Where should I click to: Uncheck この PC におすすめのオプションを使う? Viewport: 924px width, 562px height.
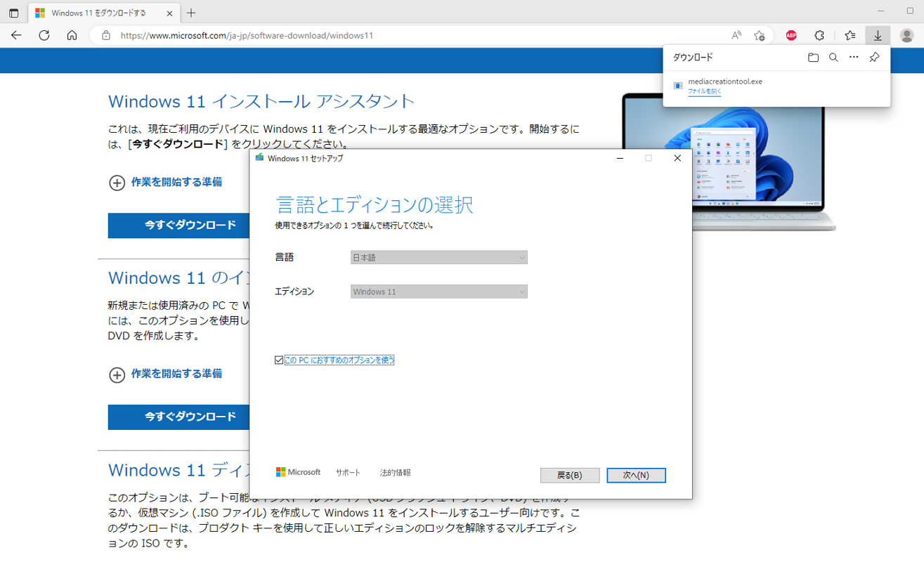coord(279,360)
